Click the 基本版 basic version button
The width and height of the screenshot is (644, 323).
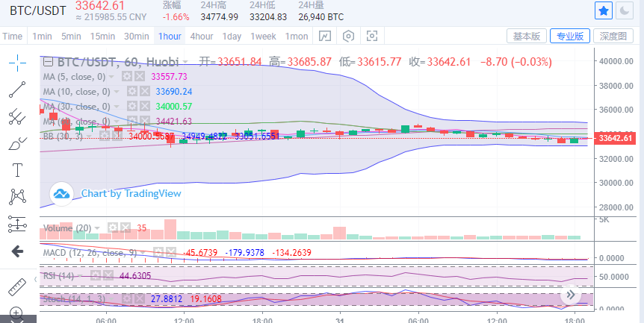click(x=527, y=36)
